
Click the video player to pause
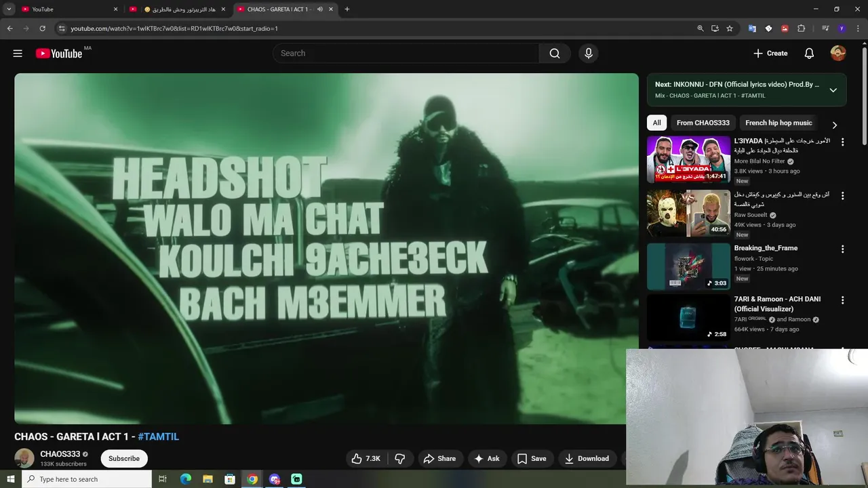[x=326, y=249]
